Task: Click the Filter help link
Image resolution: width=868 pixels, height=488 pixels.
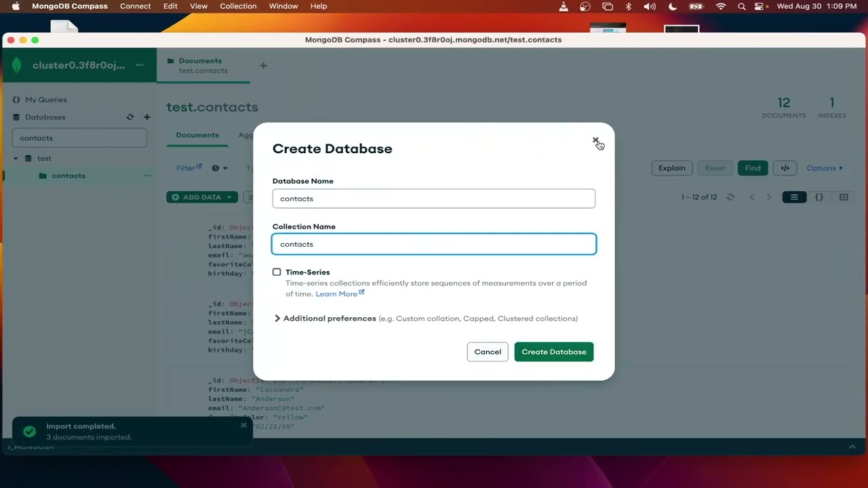Action: pyautogui.click(x=189, y=168)
